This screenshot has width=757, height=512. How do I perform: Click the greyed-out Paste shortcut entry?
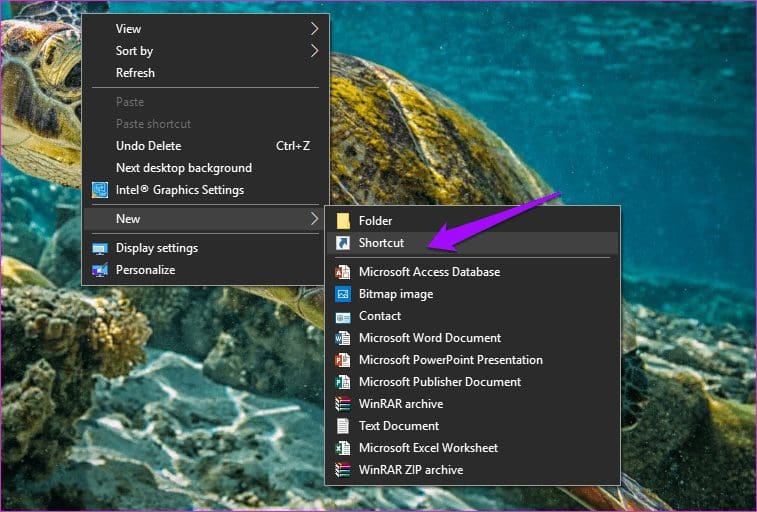tap(206, 124)
